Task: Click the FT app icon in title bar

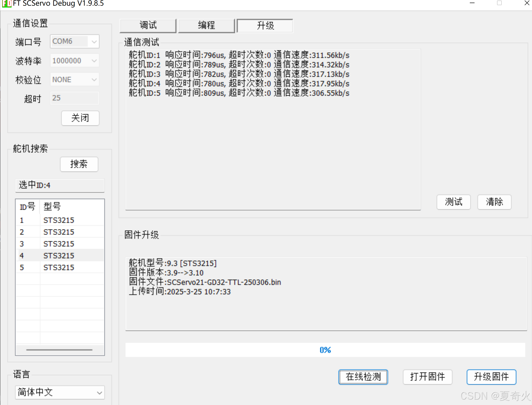Action: (x=7, y=4)
